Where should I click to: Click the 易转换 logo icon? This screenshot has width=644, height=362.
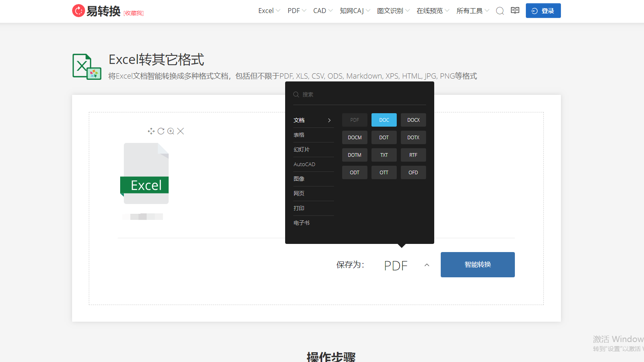pos(79,11)
